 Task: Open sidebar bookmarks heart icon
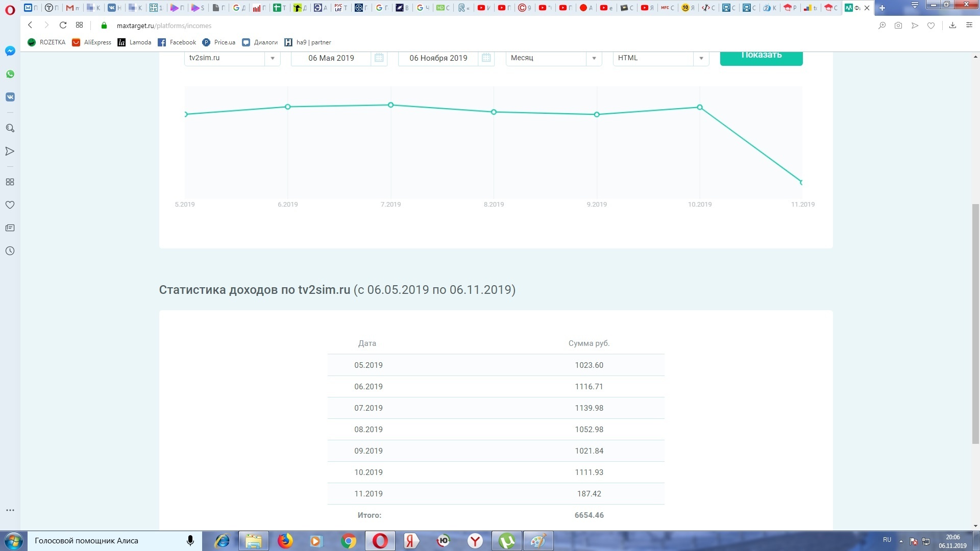coord(10,205)
